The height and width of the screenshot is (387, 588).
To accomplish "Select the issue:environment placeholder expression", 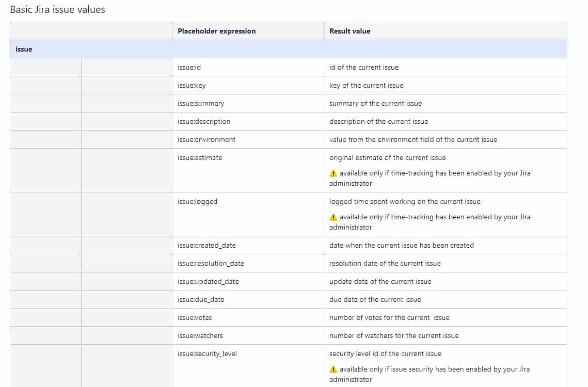I will click(x=206, y=139).
